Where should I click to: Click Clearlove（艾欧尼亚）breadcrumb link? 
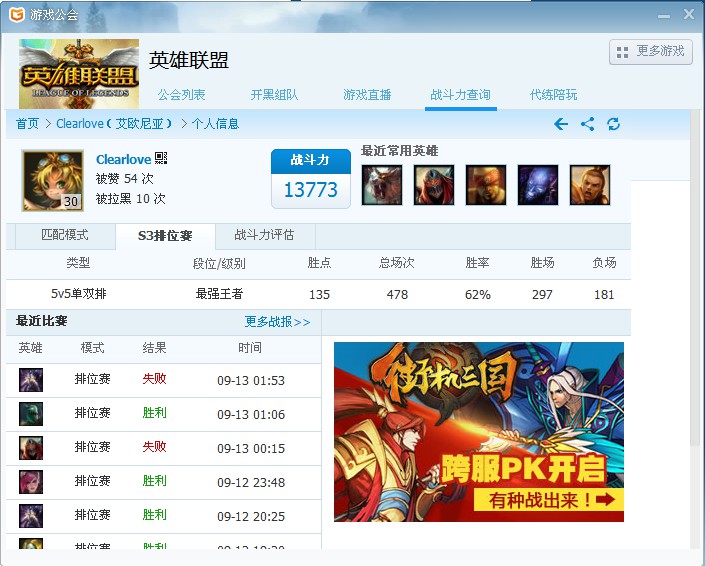tap(114, 124)
